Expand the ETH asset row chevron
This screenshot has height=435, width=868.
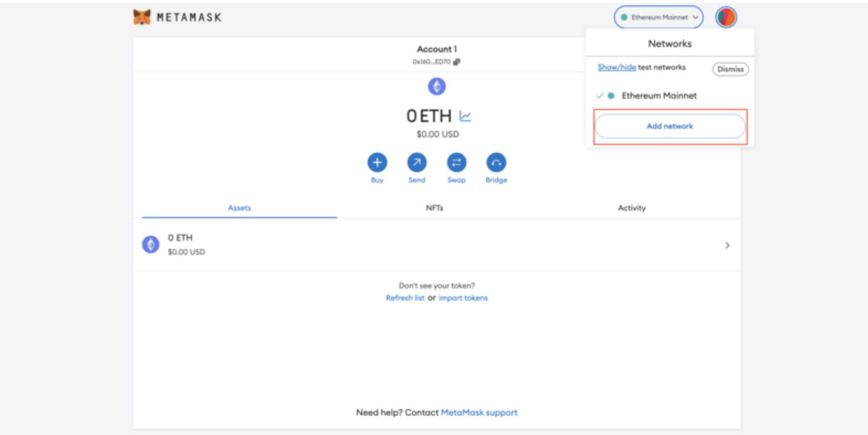click(x=727, y=245)
